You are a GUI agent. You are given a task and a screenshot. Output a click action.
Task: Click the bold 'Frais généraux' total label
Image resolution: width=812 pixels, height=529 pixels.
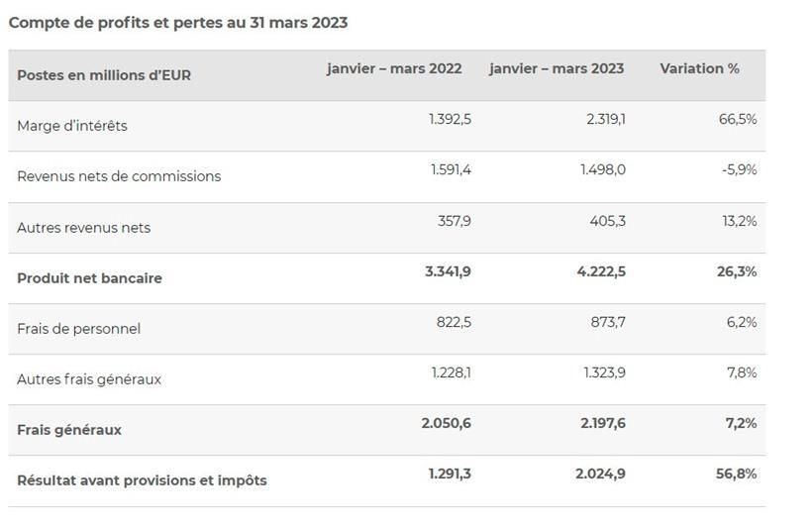point(69,430)
